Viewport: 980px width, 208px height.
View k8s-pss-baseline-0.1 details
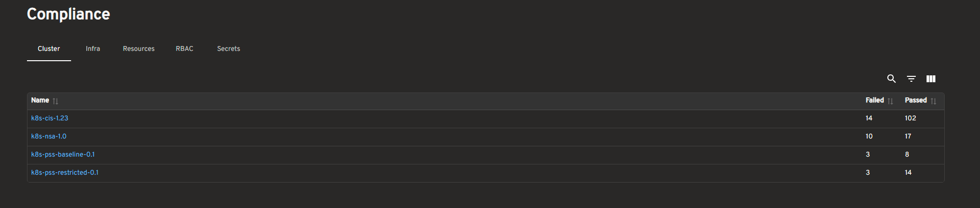[x=63, y=155]
